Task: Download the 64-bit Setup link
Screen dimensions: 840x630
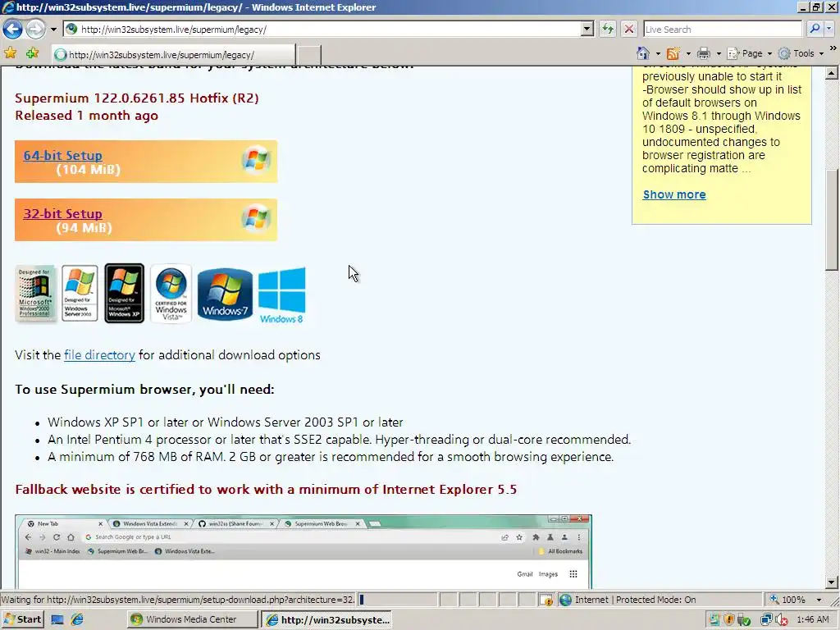Action: (x=62, y=155)
